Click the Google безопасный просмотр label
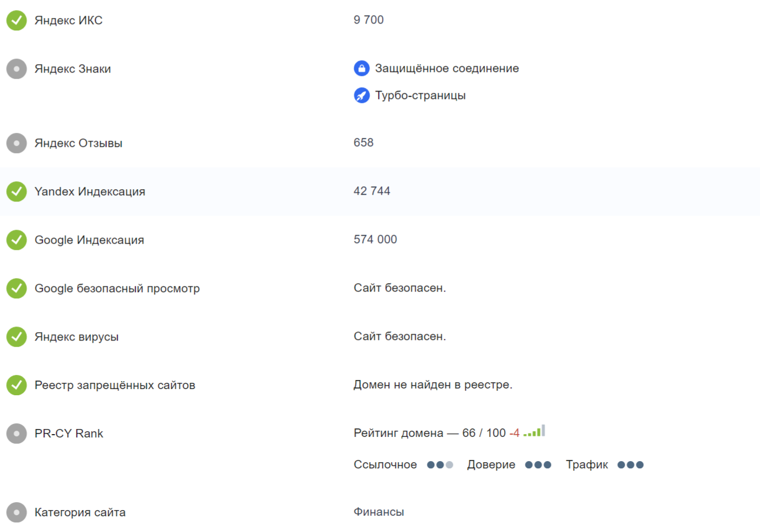760x532 pixels. pos(117,288)
